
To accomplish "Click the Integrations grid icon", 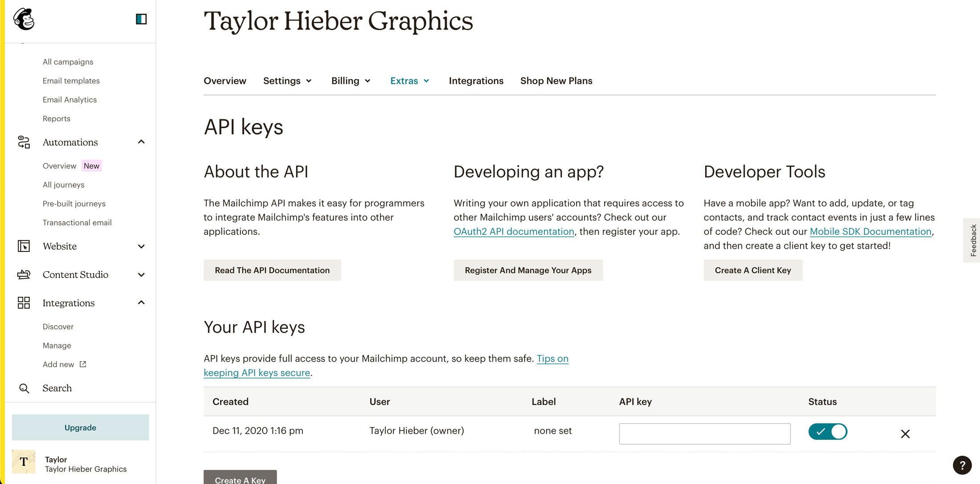I will click(x=24, y=303).
